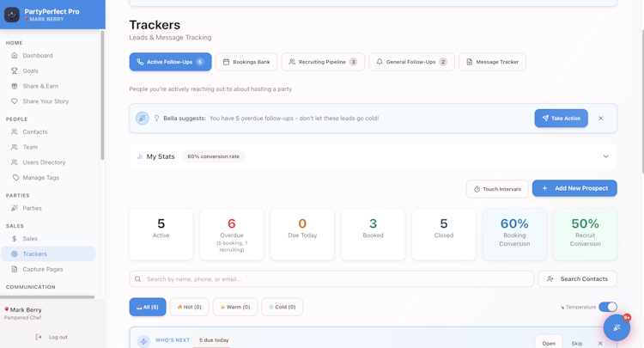Focus the search by name field
Image resolution: width=644 pixels, height=348 pixels.
pos(331,279)
